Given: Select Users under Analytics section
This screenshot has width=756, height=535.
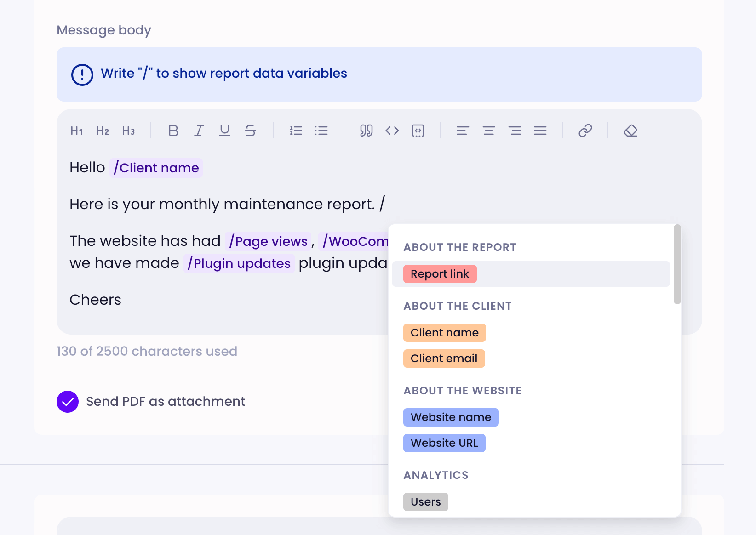Looking at the screenshot, I should coord(425,501).
